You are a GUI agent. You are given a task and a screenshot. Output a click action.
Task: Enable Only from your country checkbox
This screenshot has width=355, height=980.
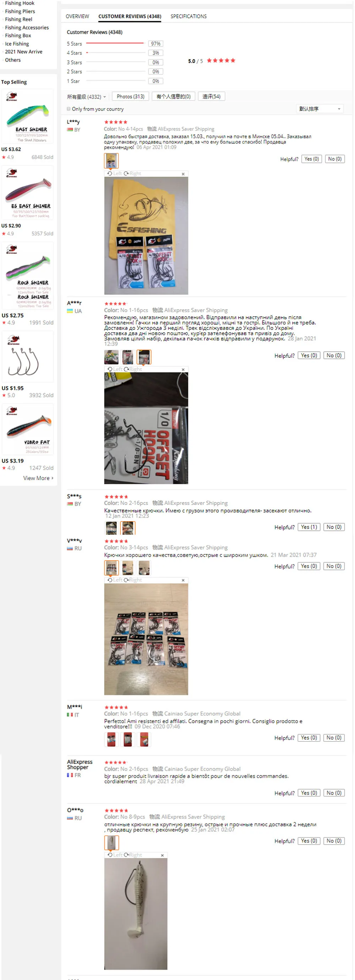click(x=69, y=109)
